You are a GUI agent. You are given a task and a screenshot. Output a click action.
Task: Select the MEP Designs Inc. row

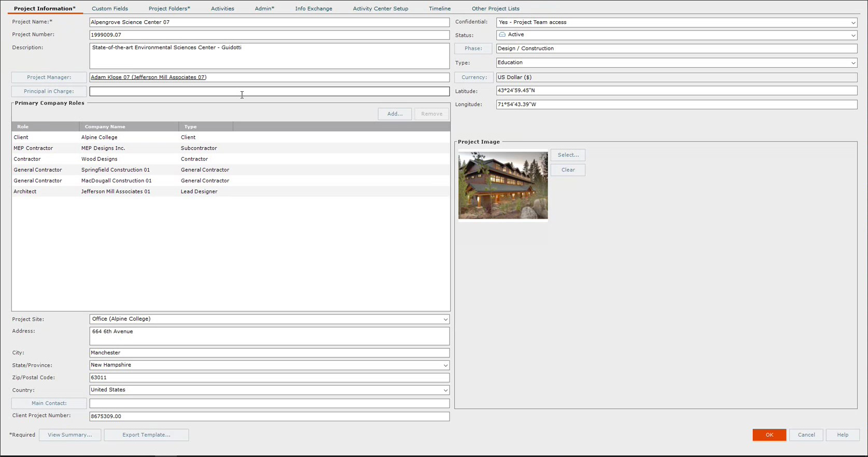[x=231, y=148]
